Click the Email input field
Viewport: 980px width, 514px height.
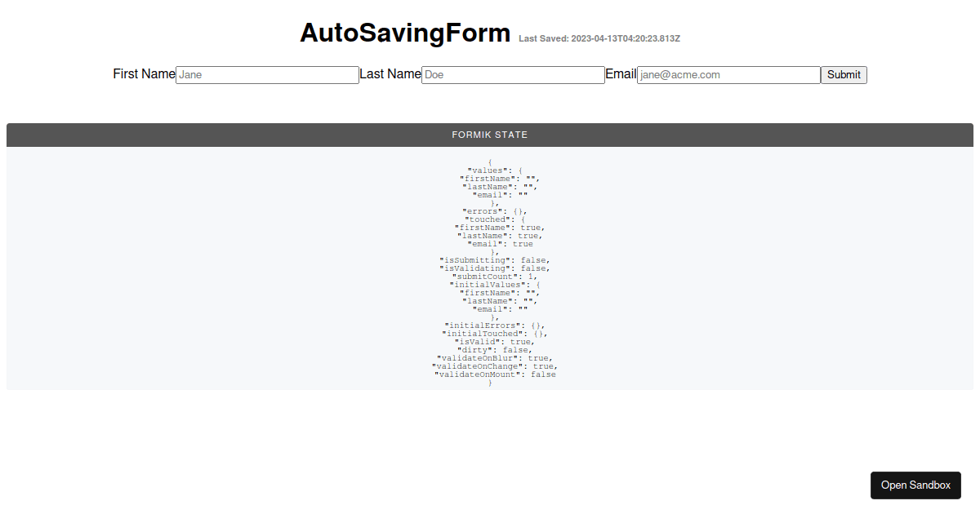728,74
